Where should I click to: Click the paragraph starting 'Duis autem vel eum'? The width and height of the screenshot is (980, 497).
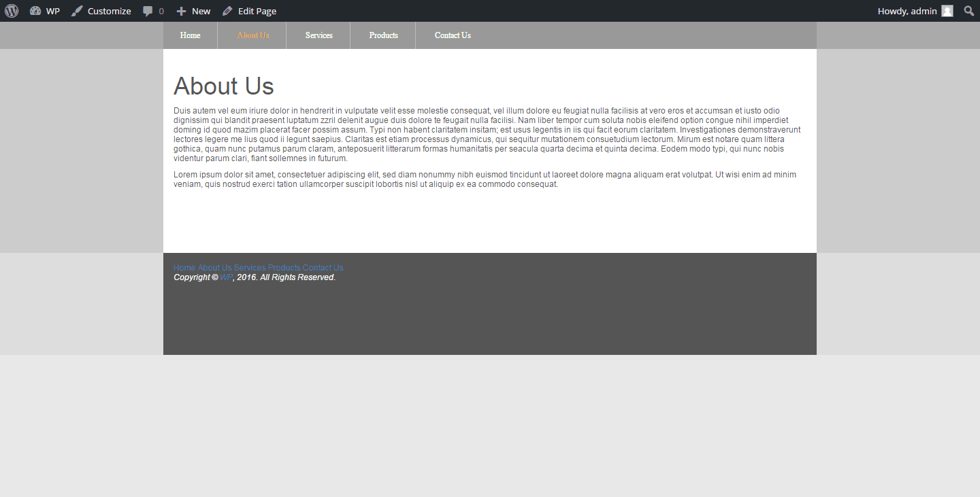click(487, 135)
